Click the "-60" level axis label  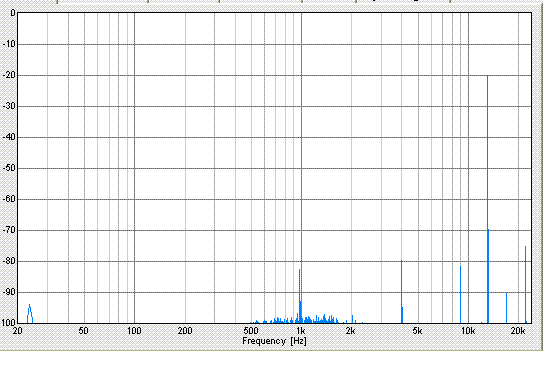coord(9,199)
